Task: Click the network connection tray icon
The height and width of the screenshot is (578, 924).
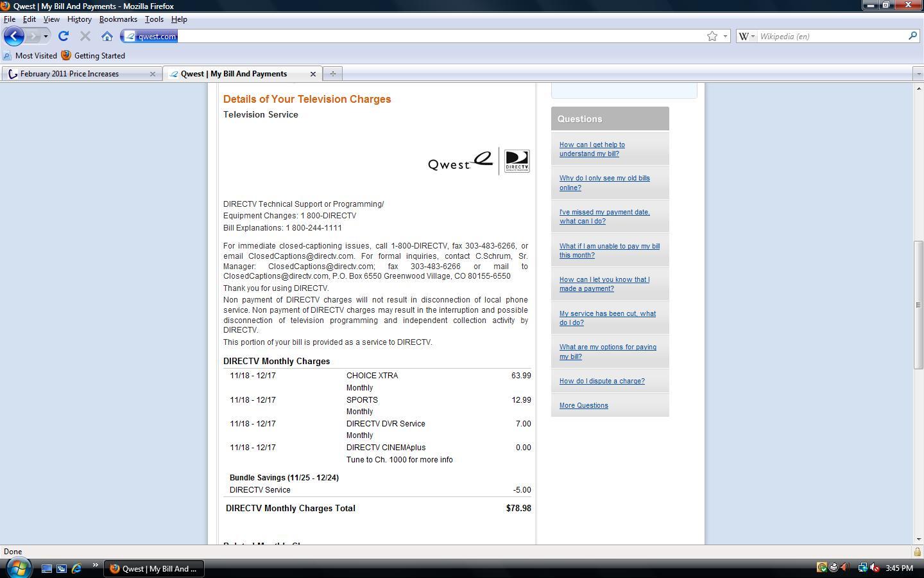Action: tap(862, 568)
